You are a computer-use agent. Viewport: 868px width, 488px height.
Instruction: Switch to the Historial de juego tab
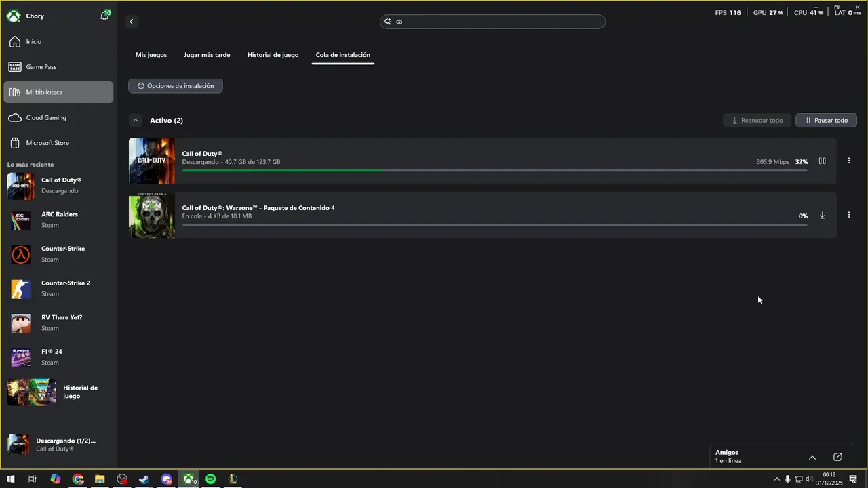(x=273, y=55)
